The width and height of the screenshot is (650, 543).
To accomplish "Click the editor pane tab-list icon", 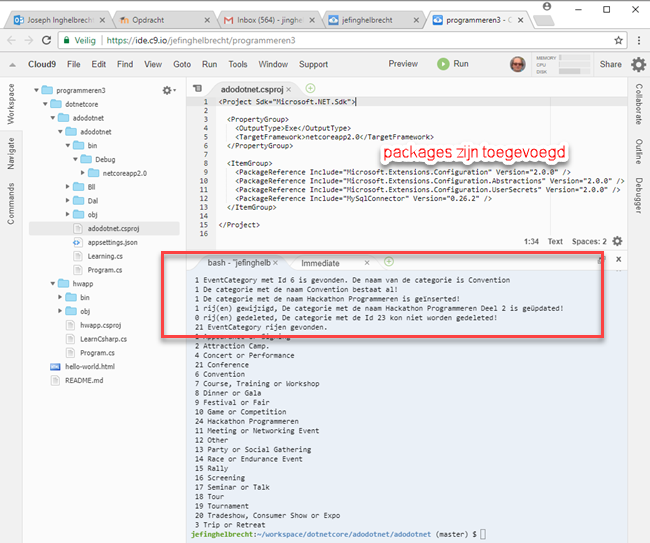I will point(198,88).
